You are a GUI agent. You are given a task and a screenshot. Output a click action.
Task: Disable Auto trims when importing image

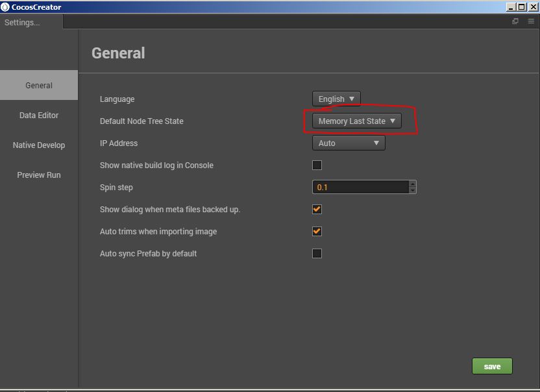317,232
